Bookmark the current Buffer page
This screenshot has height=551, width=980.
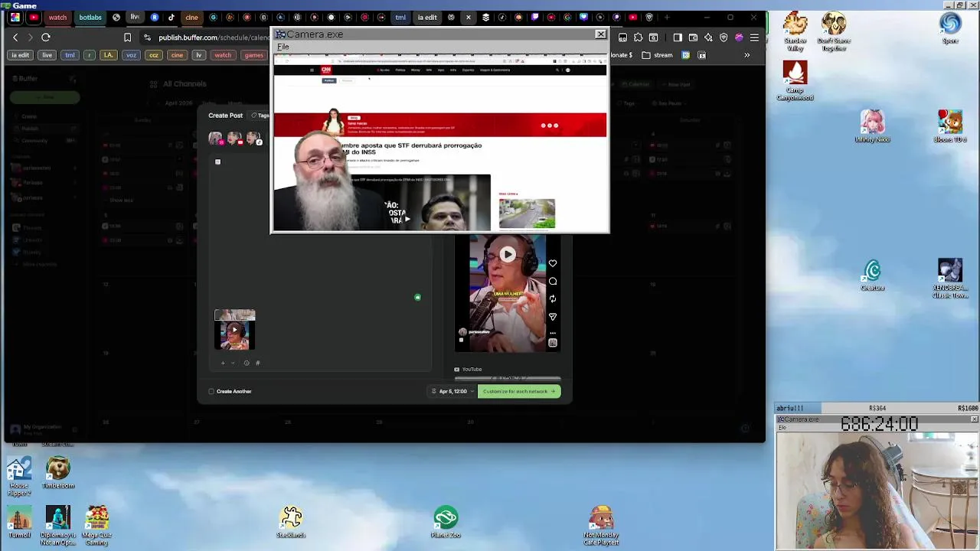pyautogui.click(x=127, y=37)
